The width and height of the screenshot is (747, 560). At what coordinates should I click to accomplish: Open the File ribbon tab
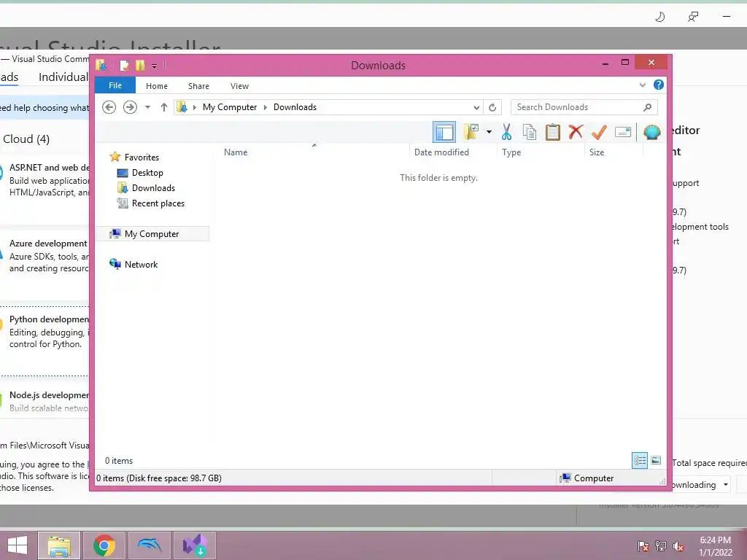point(115,85)
